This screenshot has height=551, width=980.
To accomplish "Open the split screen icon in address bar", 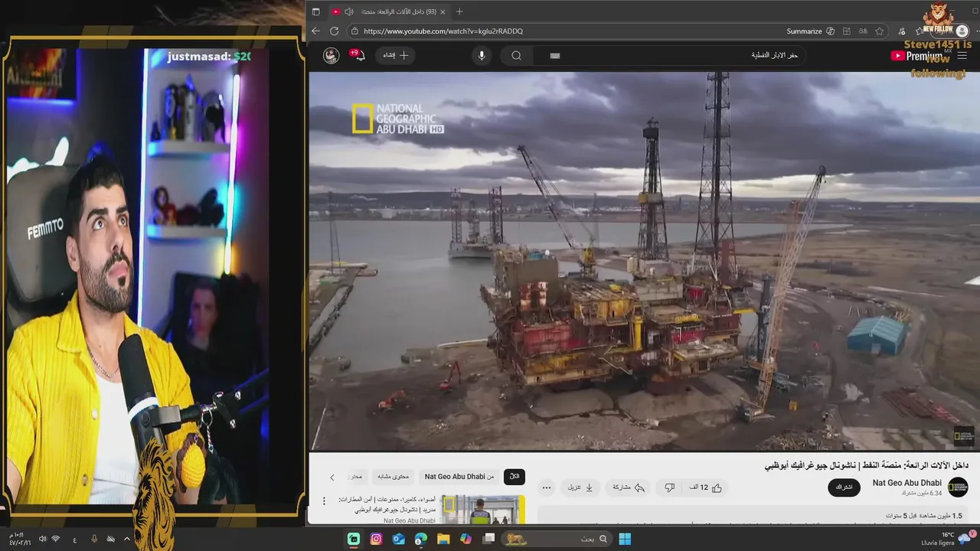I will 846,31.
